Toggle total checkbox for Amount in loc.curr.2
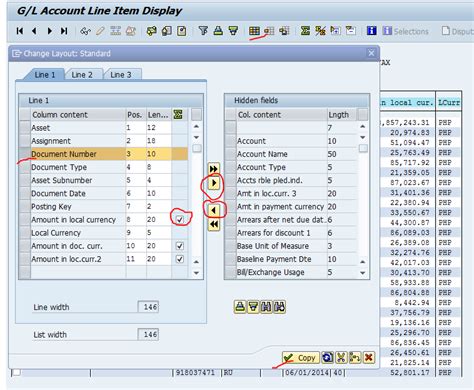This screenshot has height=390, width=474. pos(180,259)
